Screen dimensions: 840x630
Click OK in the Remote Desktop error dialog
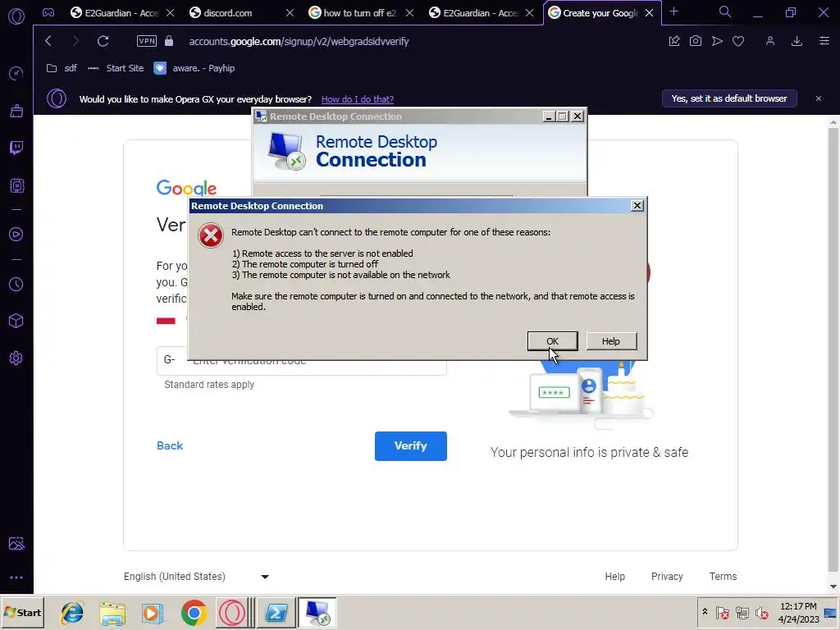(552, 341)
